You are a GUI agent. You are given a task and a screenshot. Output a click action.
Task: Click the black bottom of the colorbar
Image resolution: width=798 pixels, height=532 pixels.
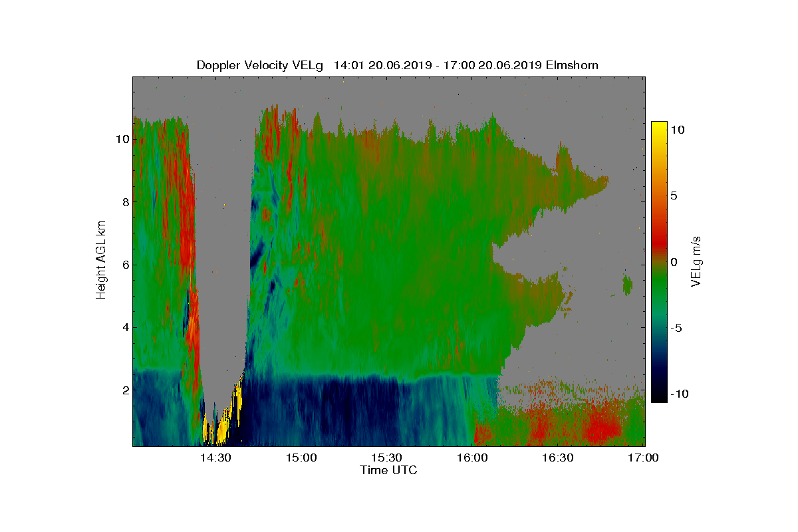[x=659, y=394]
